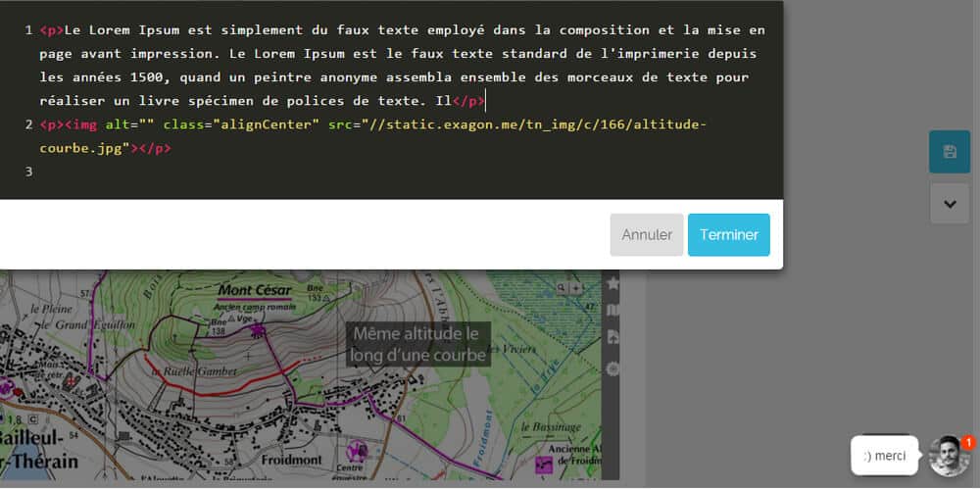Select line number 2 in the gutter
Viewport: 980px width, 490px height.
click(x=28, y=124)
